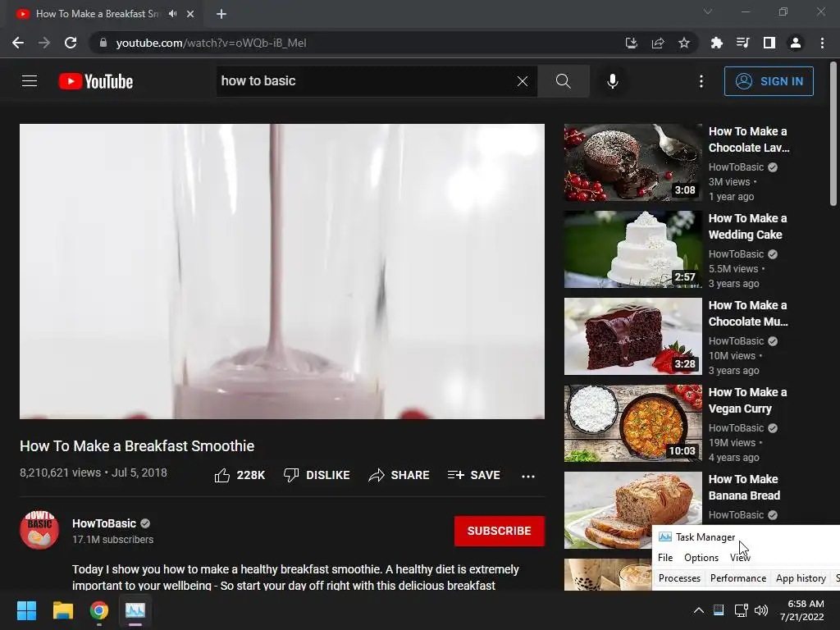Save the video to a playlist
Image resolution: width=840 pixels, height=630 pixels.
[474, 475]
